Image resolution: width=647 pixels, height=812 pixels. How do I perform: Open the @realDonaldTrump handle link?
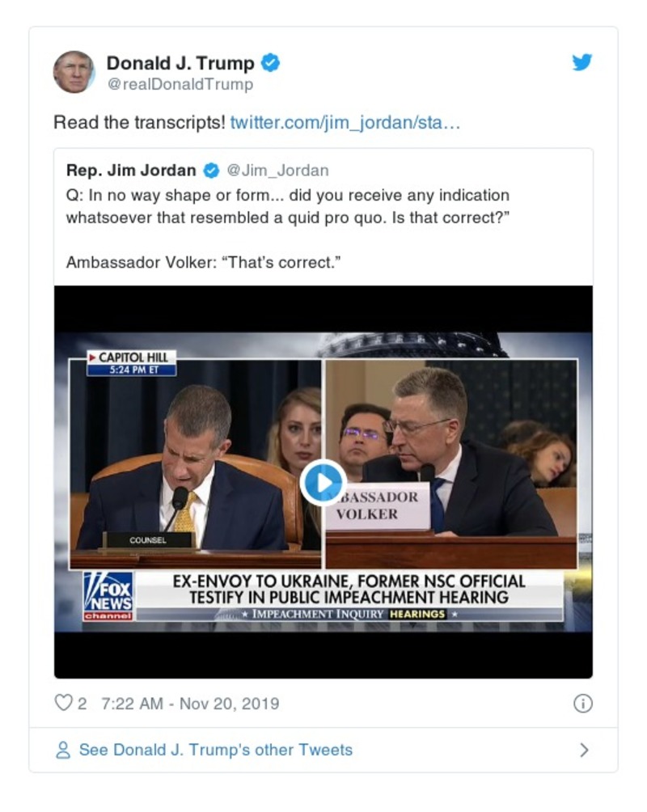[180, 84]
